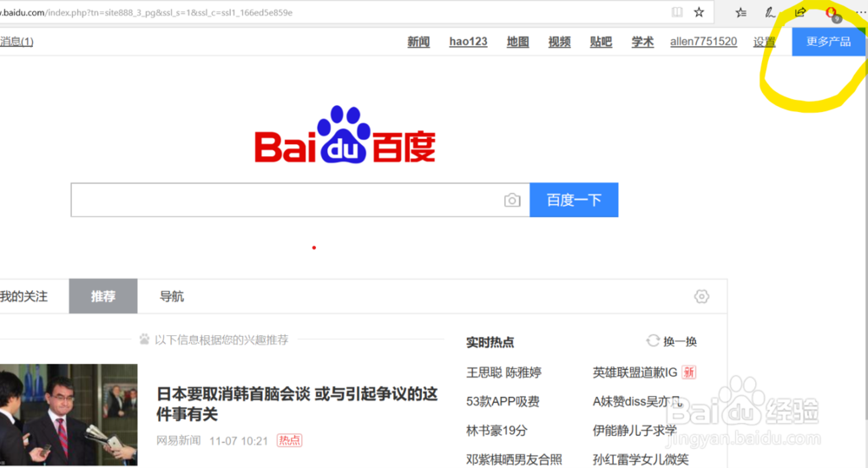Click the favorites star in address bar
868x468 pixels.
point(699,12)
